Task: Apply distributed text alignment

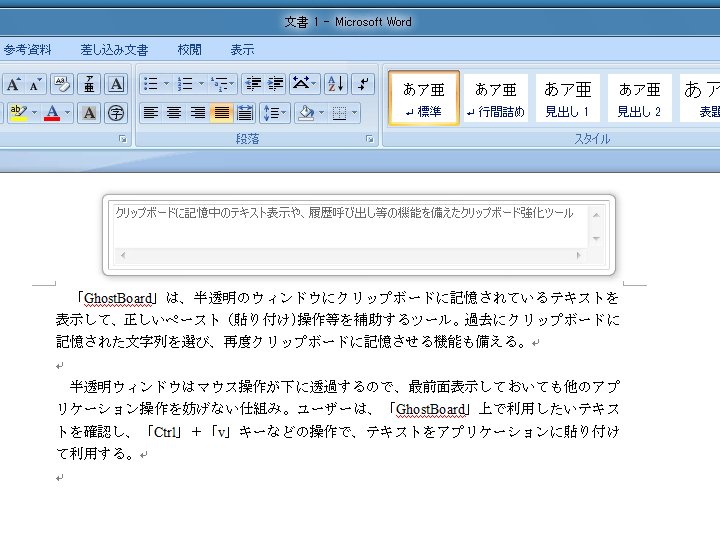Action: pos(245,112)
